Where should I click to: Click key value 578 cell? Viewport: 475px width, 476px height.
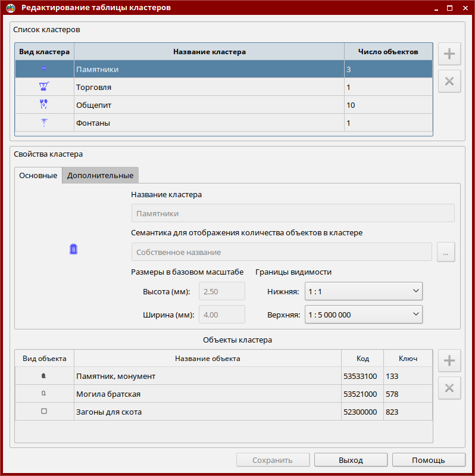(x=408, y=394)
